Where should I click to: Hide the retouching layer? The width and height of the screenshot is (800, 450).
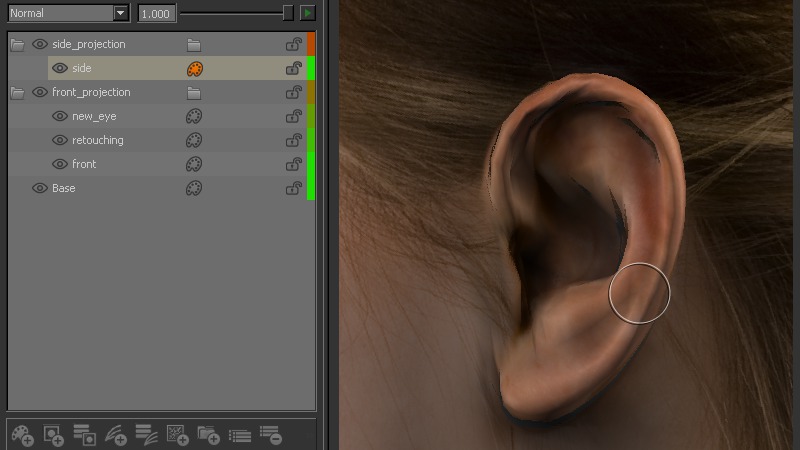60,140
